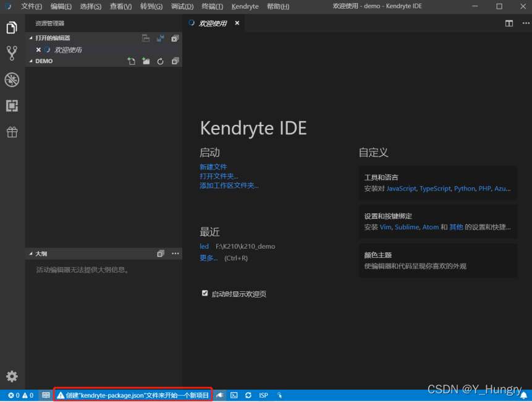This screenshot has width=532, height=402.
Task: Open the 选择(S) menu
Action: tap(91, 6)
